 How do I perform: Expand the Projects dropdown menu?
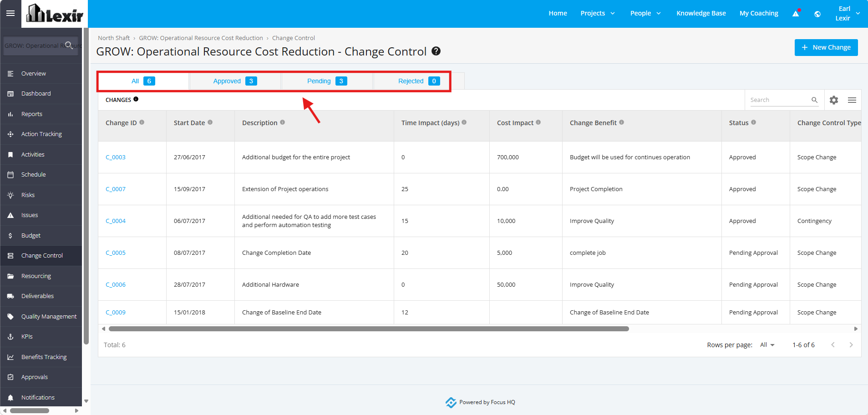point(598,13)
